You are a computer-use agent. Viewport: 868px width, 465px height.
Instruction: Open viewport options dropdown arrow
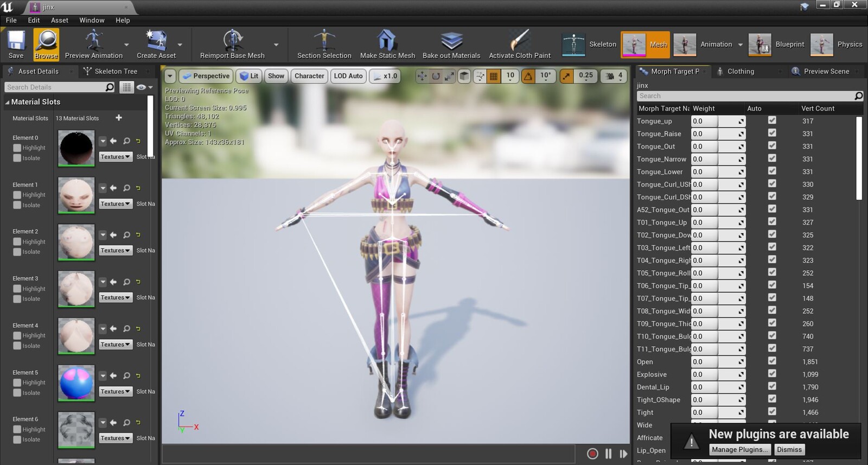pyautogui.click(x=170, y=76)
